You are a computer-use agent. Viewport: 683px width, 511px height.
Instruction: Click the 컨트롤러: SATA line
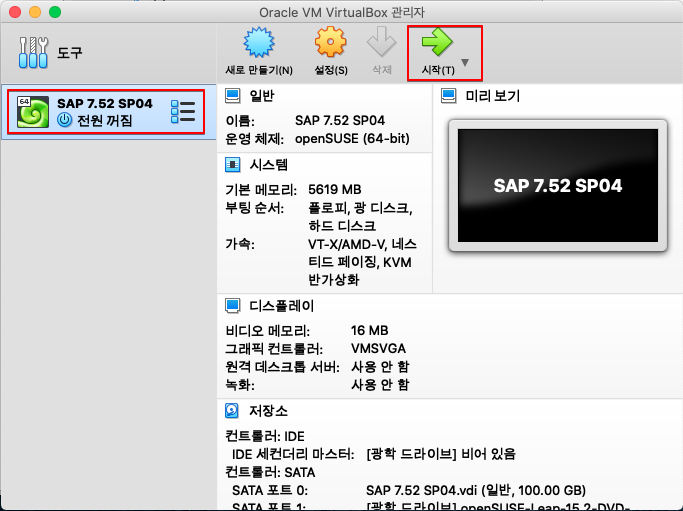tap(270, 472)
